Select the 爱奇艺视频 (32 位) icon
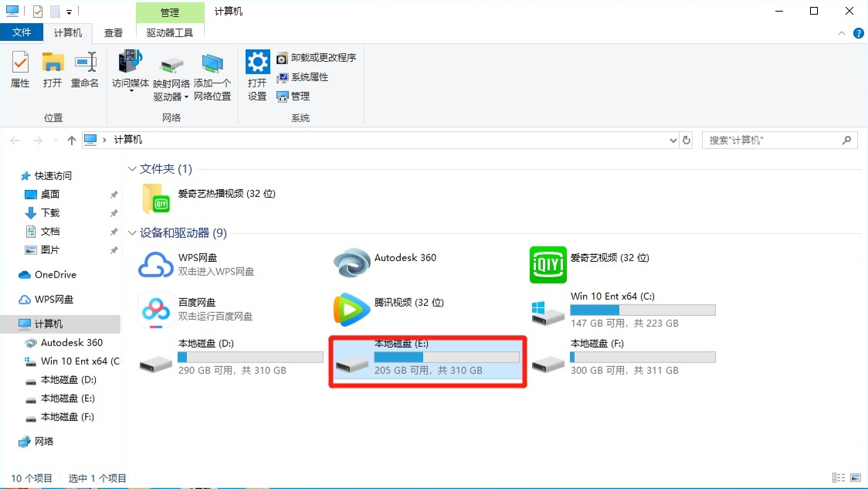Screen dimensions: 868x489 click(548, 264)
